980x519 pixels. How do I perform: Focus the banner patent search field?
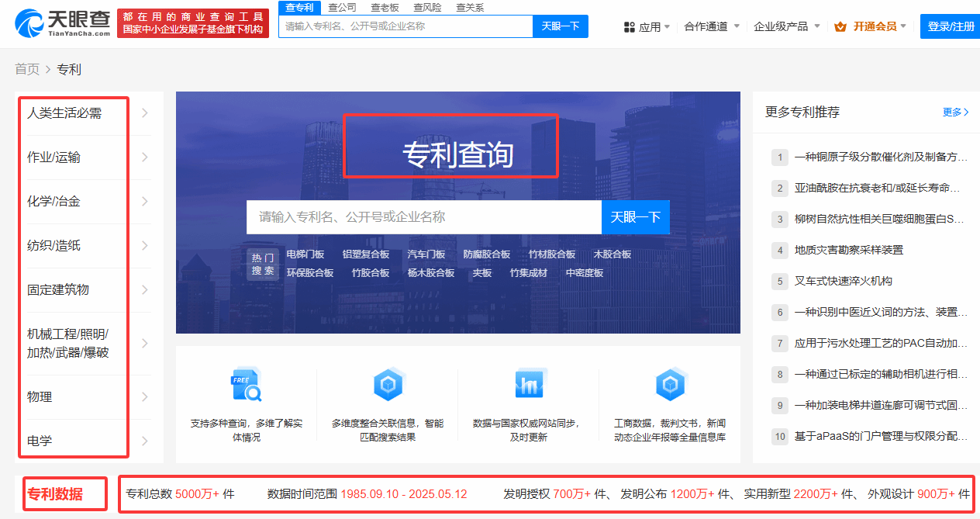[424, 217]
